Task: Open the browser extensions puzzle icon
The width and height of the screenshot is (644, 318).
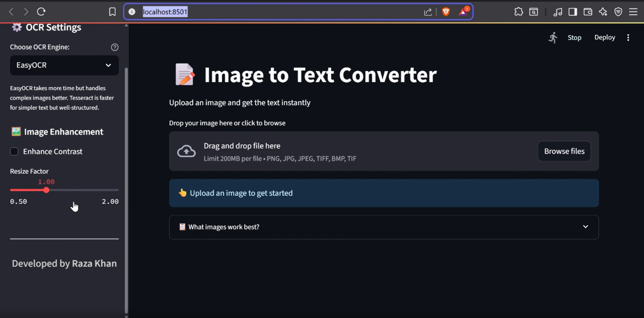Action: [518, 12]
